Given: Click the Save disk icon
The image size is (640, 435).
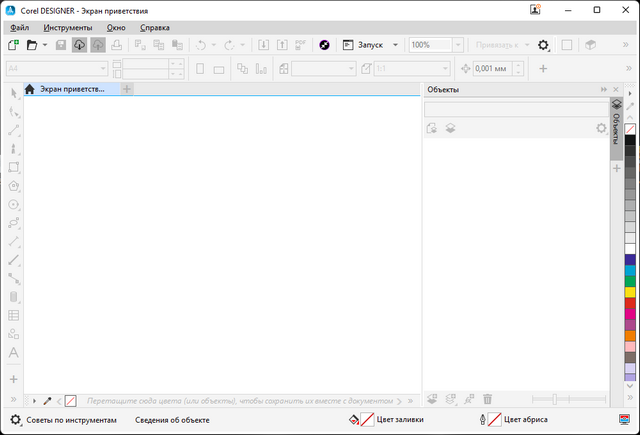Looking at the screenshot, I should [x=61, y=45].
